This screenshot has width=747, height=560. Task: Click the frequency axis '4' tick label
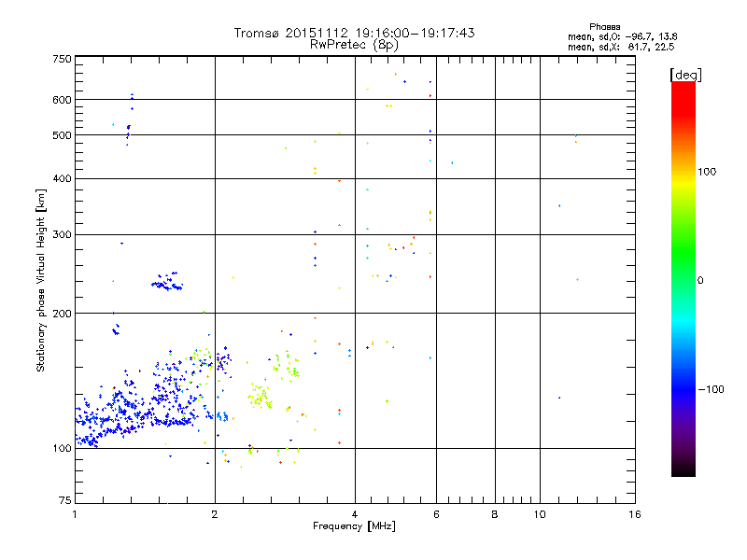click(355, 514)
